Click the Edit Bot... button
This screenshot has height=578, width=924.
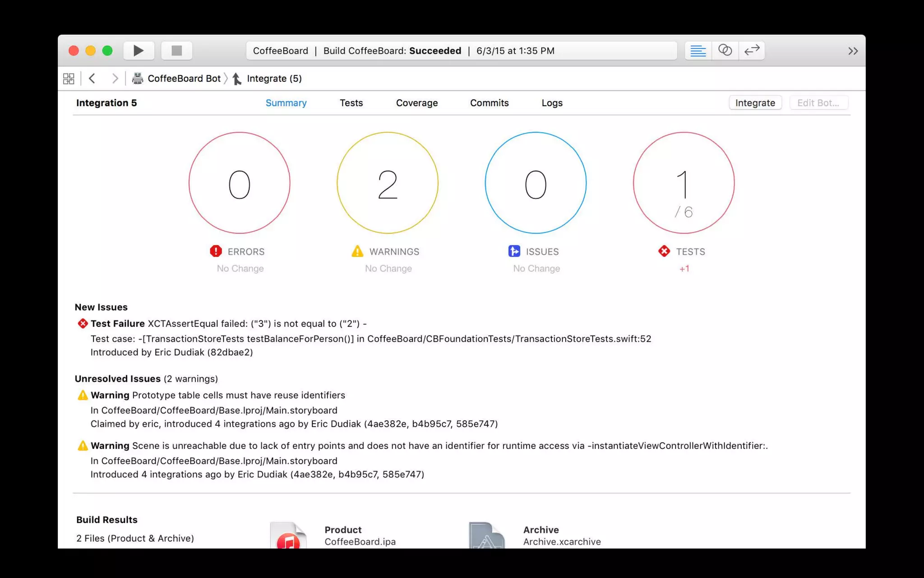click(818, 103)
